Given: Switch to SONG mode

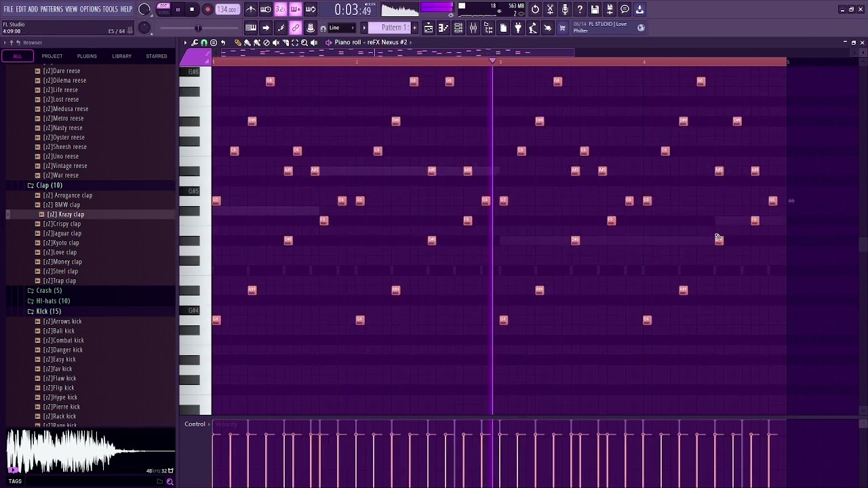Looking at the screenshot, I should [x=163, y=13].
